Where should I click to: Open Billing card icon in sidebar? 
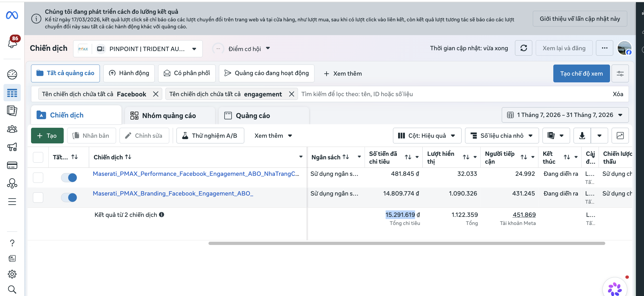[12, 165]
